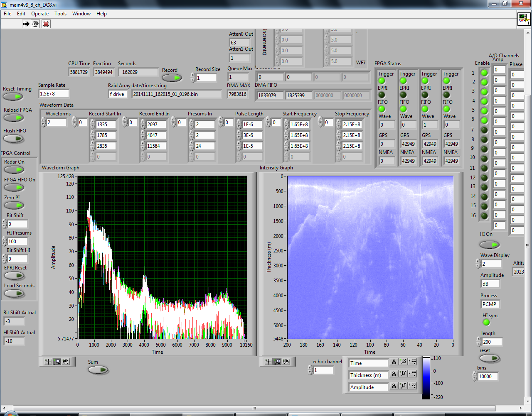Click the Thickness Y-axis autoscale icon
Viewport: 532px width, 416px height.
403,374
